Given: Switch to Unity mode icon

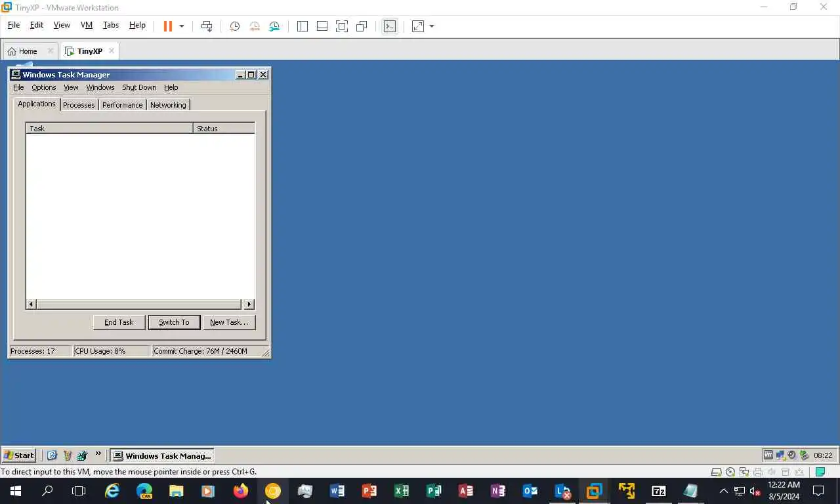Looking at the screenshot, I should coord(361,26).
